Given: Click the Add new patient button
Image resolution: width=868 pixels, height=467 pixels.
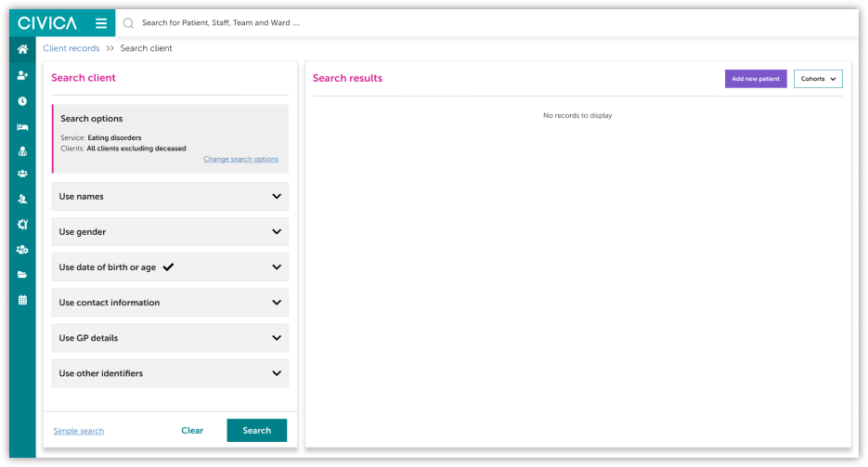Looking at the screenshot, I should click(756, 79).
